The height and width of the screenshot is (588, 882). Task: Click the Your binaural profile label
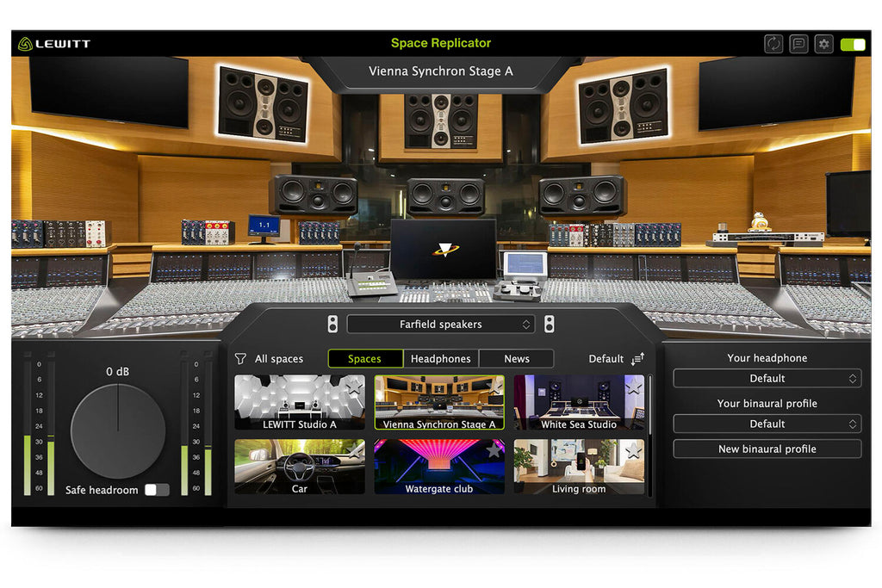coord(767,404)
